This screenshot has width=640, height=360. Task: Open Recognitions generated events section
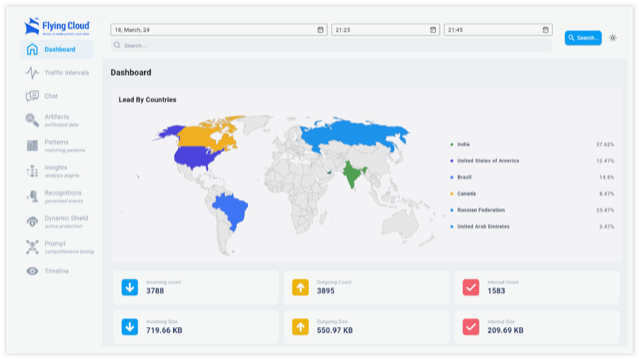pyautogui.click(x=57, y=196)
